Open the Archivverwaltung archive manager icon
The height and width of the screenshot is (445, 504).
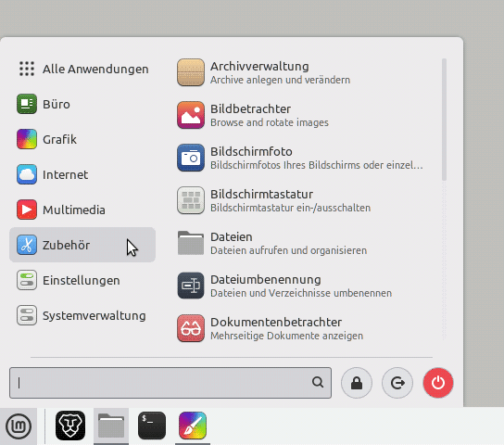pyautogui.click(x=191, y=72)
